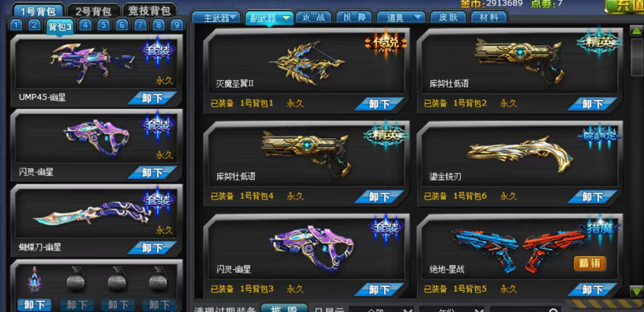Unequip 库努牡低语 from 1号背包2
The image size is (644, 312).
click(592, 104)
